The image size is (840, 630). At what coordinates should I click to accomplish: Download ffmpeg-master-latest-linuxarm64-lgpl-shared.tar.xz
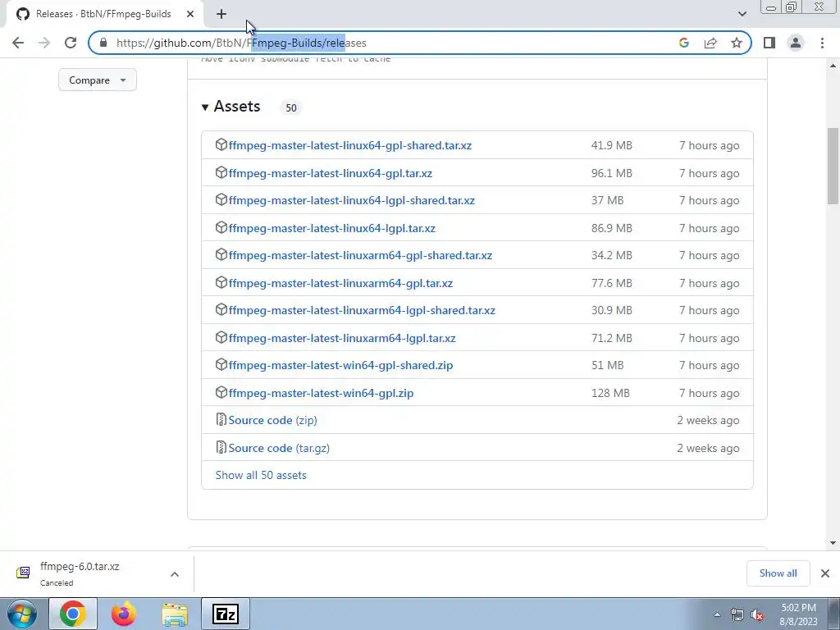362,310
